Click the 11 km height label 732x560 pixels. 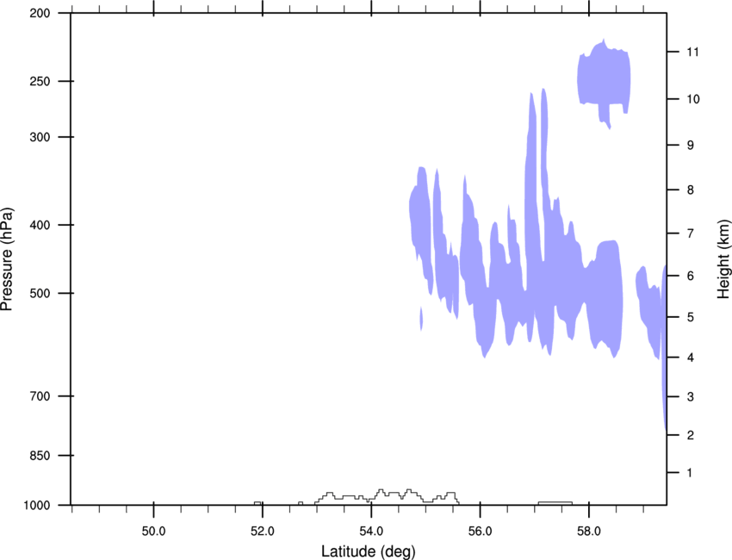[x=692, y=52]
